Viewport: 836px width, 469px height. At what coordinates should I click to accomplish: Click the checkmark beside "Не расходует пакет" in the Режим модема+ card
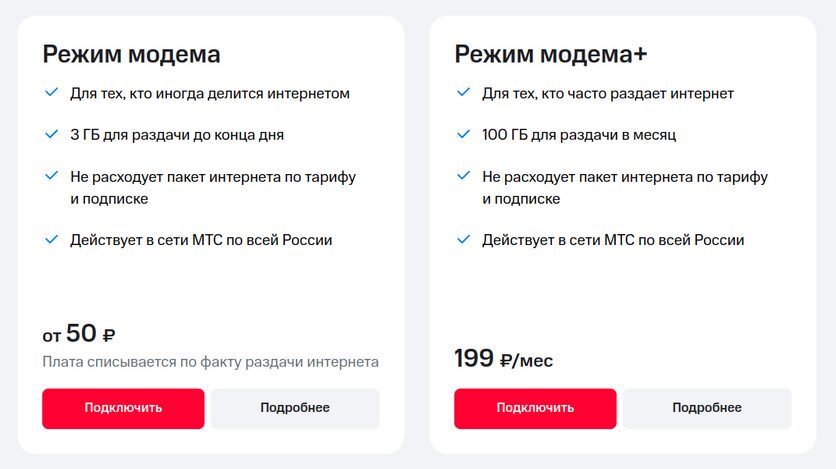(x=463, y=176)
